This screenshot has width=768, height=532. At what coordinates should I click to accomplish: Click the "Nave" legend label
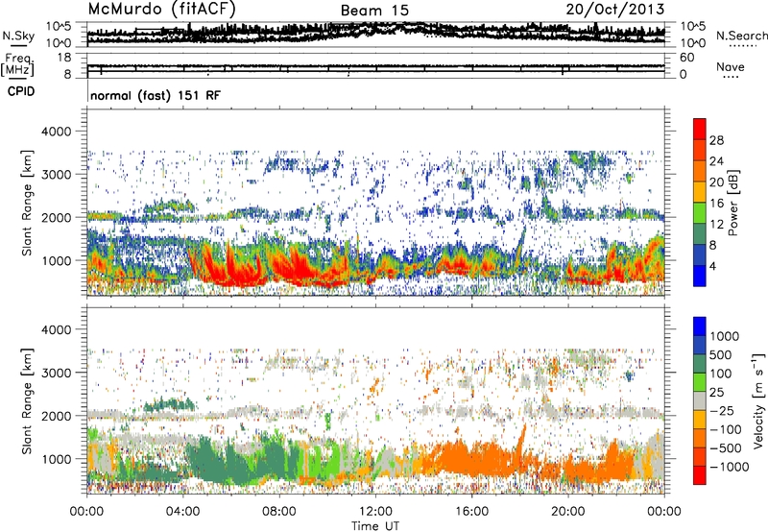(731, 67)
